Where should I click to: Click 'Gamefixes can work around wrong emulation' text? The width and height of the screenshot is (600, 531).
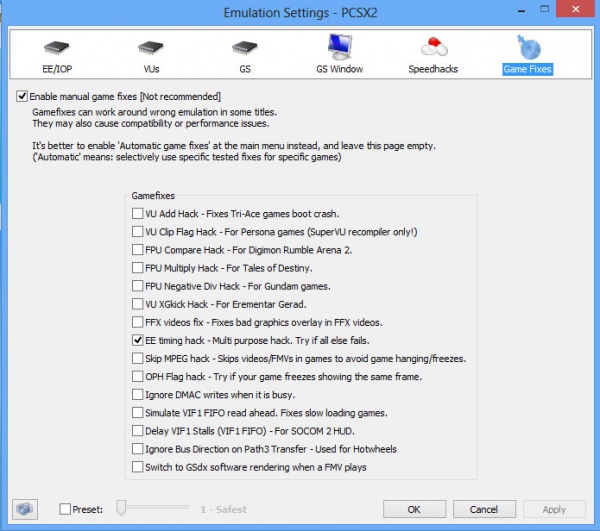coord(155,112)
